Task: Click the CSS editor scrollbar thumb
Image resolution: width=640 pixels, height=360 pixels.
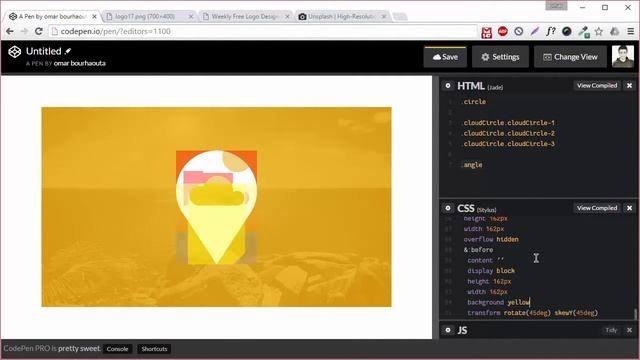Action: click(x=635, y=314)
